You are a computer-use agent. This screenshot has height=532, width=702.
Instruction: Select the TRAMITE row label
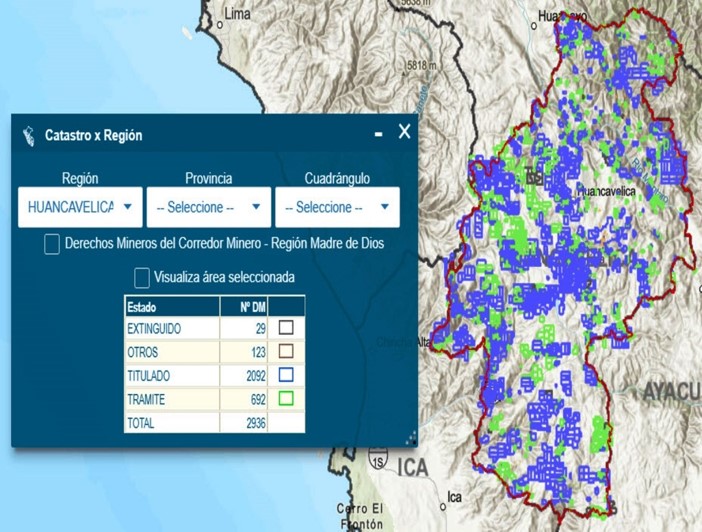146,400
